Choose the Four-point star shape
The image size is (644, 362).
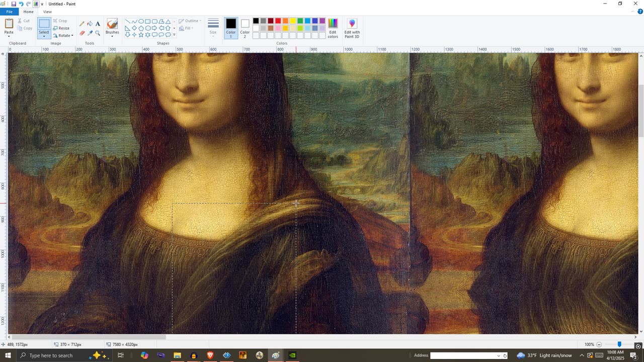(x=134, y=35)
